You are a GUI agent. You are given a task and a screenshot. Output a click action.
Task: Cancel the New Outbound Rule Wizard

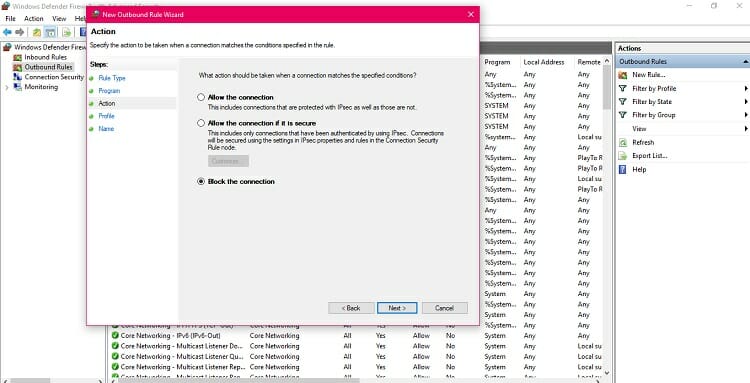pyautogui.click(x=444, y=308)
